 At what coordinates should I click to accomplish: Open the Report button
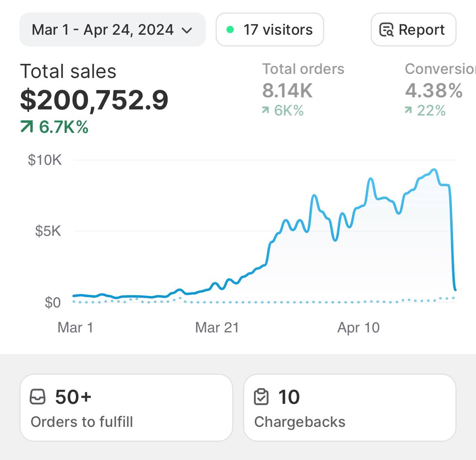pyautogui.click(x=413, y=29)
